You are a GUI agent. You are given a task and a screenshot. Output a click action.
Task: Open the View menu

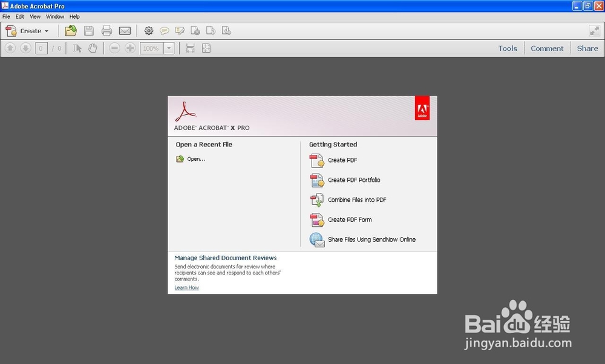point(35,16)
